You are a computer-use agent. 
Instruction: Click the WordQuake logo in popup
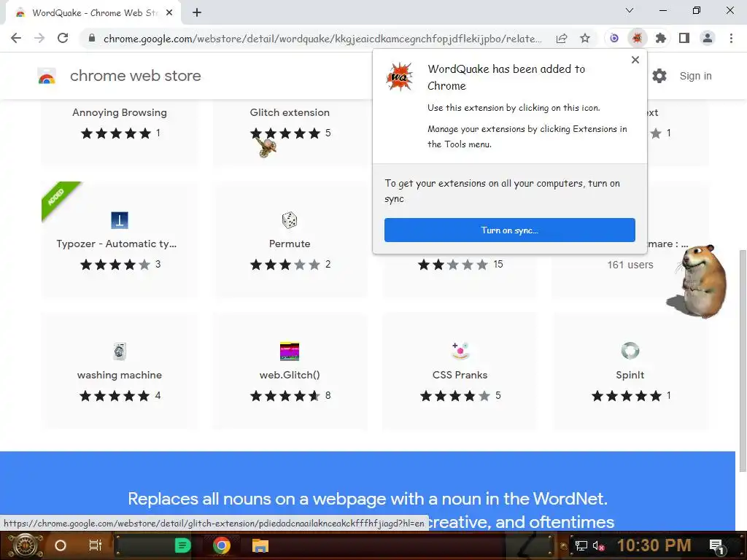point(399,76)
